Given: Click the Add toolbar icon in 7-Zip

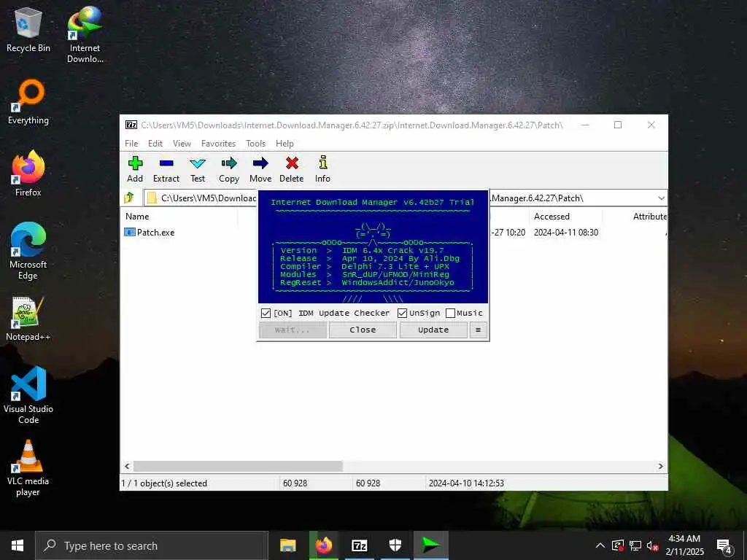Looking at the screenshot, I should point(135,169).
